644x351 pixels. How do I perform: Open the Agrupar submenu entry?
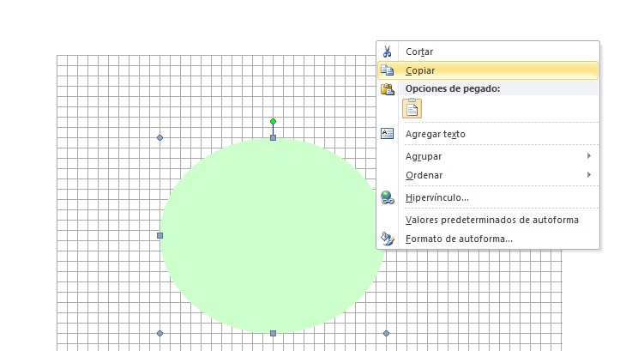pos(488,156)
